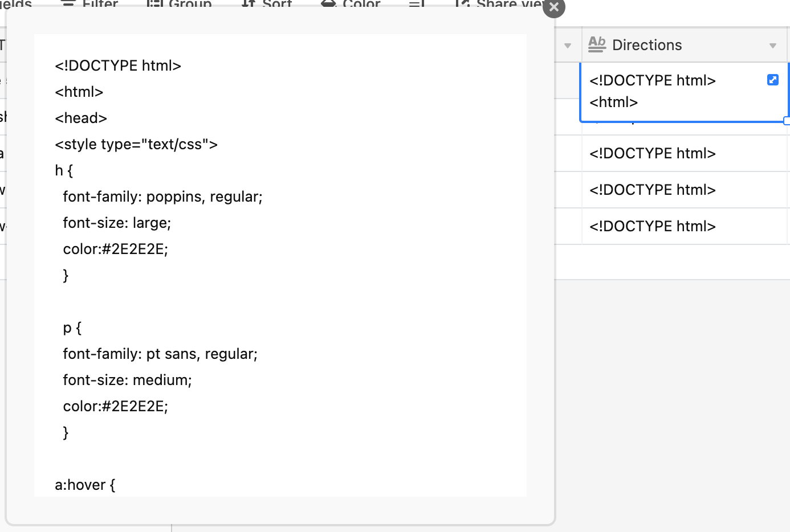Close the expanded cell editor popup
The width and height of the screenshot is (790, 532).
tap(553, 7)
